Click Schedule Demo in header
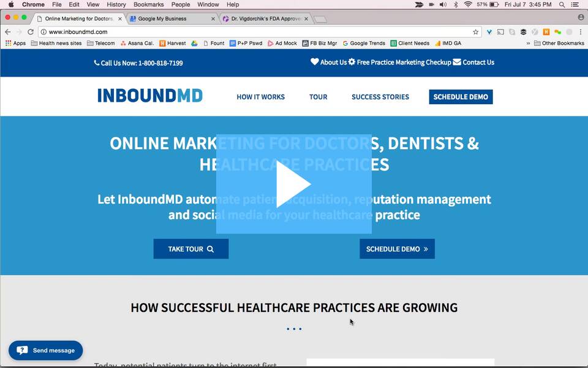588x368 pixels. [x=461, y=97]
